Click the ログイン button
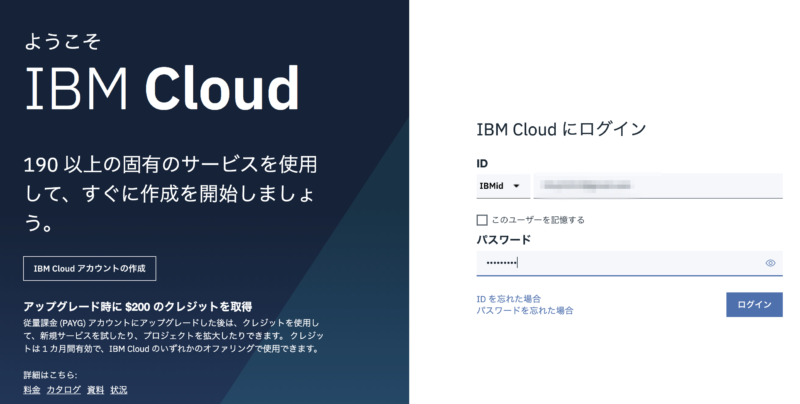The image size is (800, 404). 754,305
